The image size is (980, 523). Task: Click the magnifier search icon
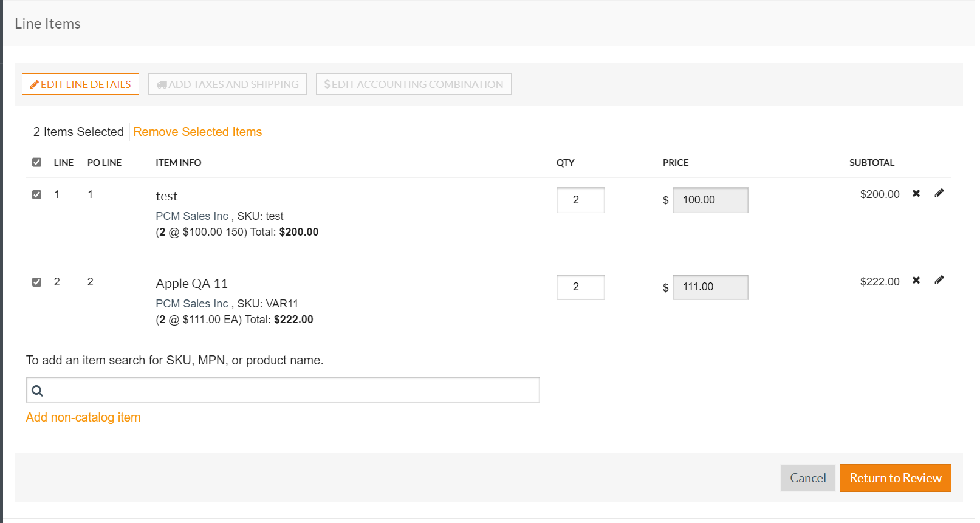tap(37, 391)
